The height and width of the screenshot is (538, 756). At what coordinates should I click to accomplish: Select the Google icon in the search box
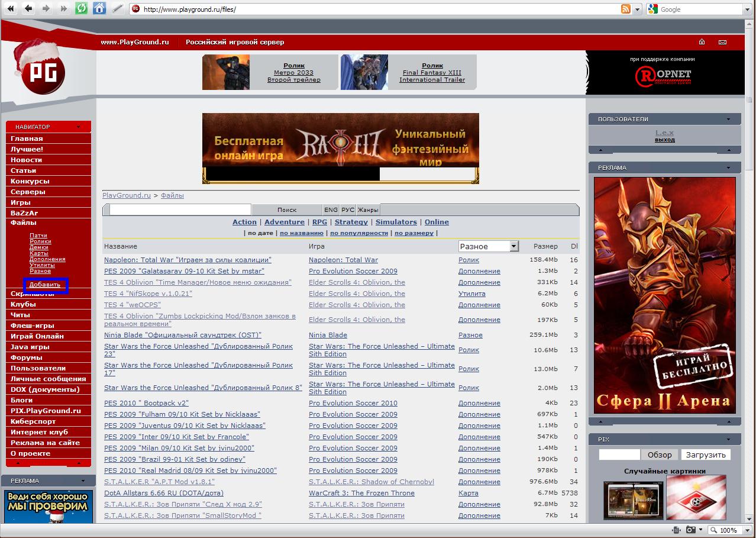(652, 9)
